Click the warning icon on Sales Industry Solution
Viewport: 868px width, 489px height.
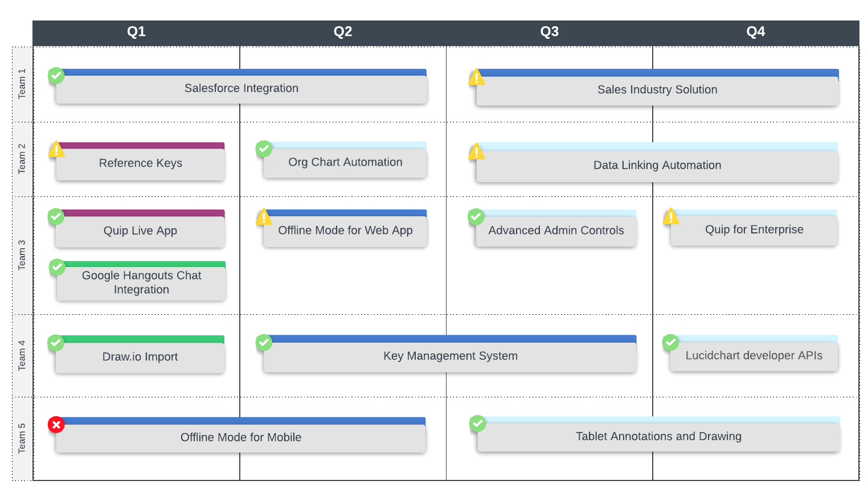(x=476, y=77)
